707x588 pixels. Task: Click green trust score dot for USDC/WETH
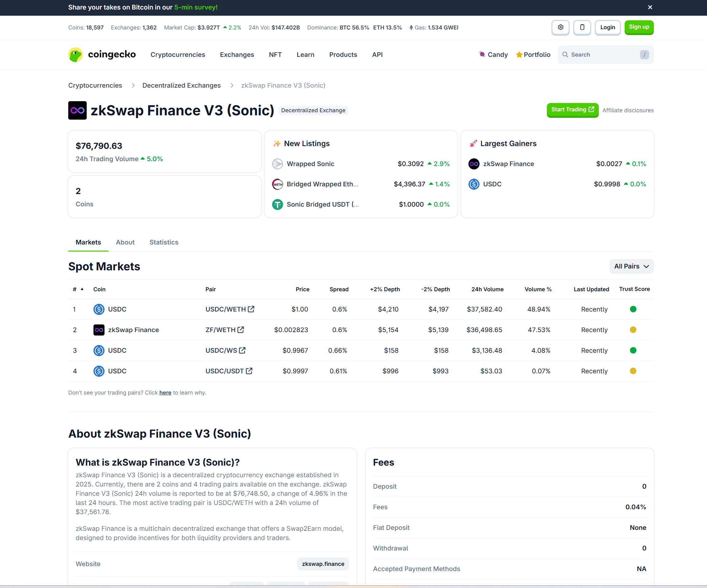coord(633,309)
